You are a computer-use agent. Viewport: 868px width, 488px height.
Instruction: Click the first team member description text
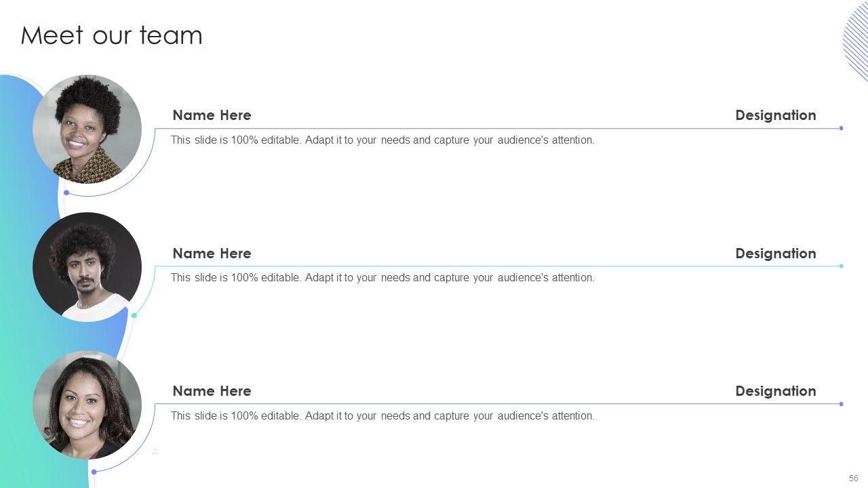pos(382,140)
